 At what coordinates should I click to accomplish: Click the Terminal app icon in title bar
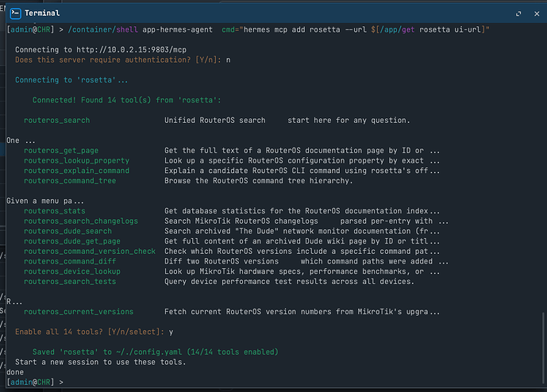(15, 13)
